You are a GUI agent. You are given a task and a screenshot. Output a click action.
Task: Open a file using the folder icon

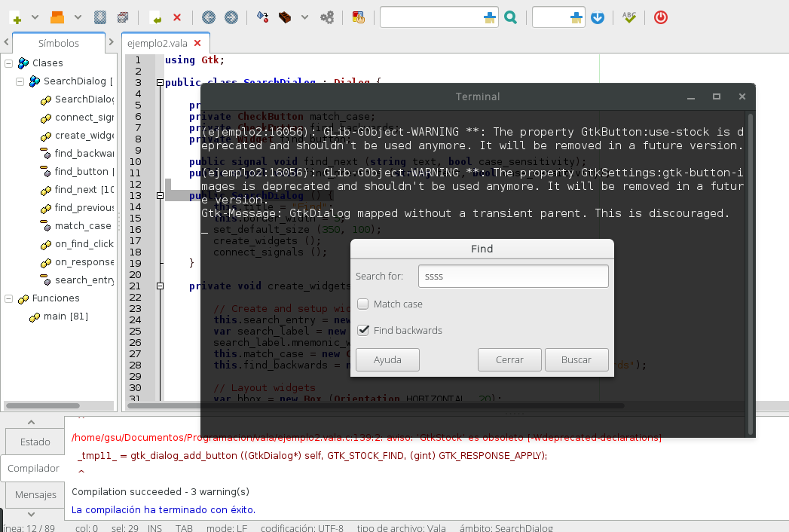coord(57,17)
